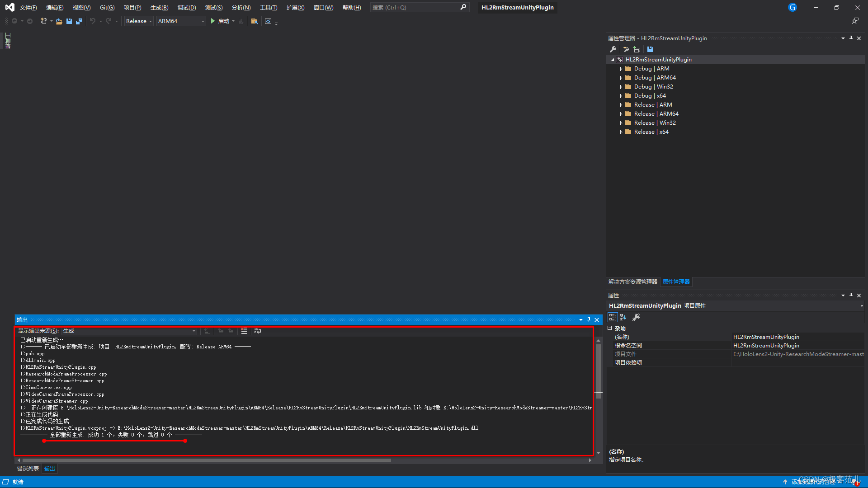Close the Output panel
This screenshot has height=488, width=868.
[x=597, y=320]
